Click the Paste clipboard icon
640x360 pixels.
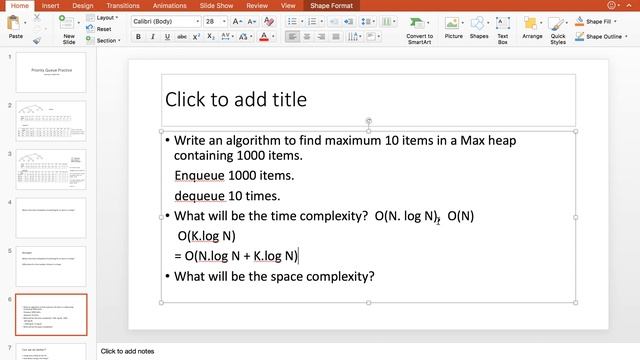[x=14, y=23]
